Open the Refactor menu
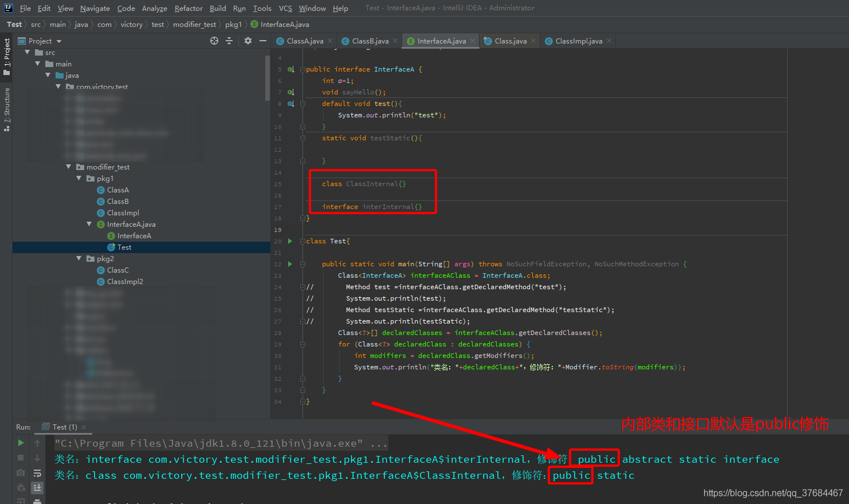Viewport: 849px width, 504px height. pyautogui.click(x=188, y=8)
